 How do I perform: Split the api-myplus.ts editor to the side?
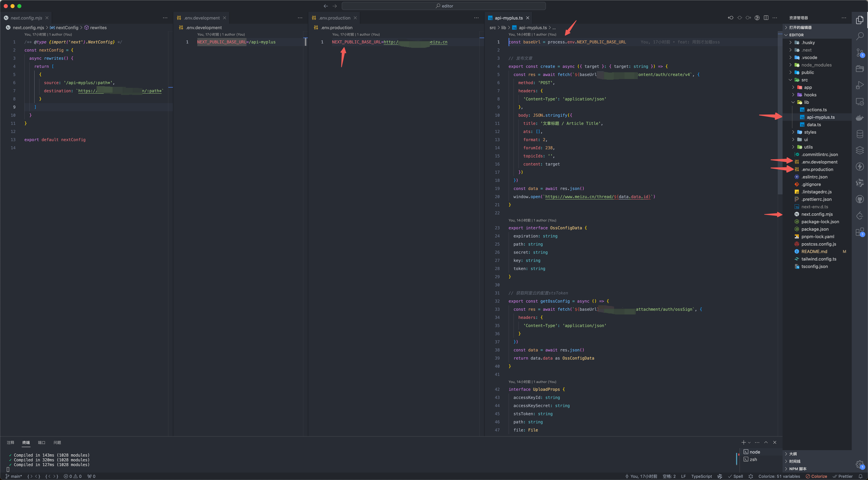(x=766, y=18)
